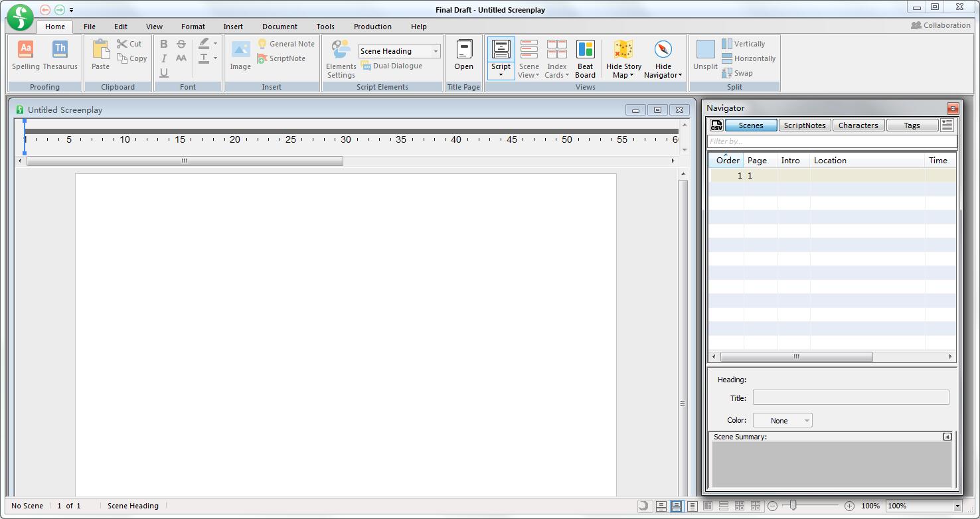Toggle All Caps (AA) formatting
Screen dimensions: 980x519
[x=181, y=58]
